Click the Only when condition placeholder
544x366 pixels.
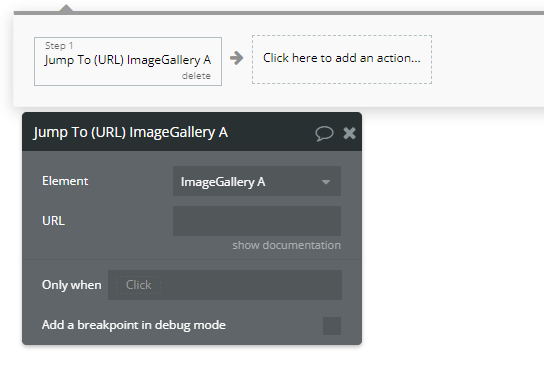[x=138, y=285]
